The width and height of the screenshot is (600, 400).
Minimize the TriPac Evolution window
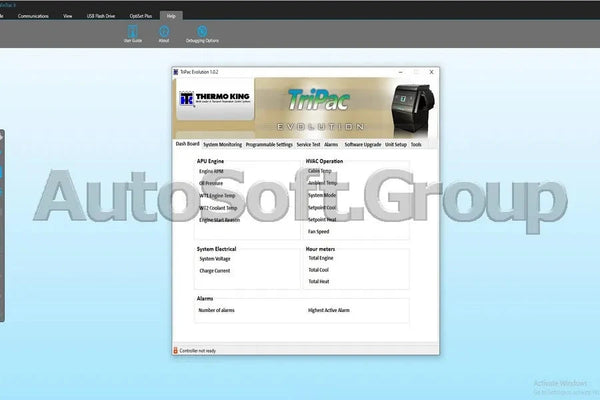tap(400, 72)
